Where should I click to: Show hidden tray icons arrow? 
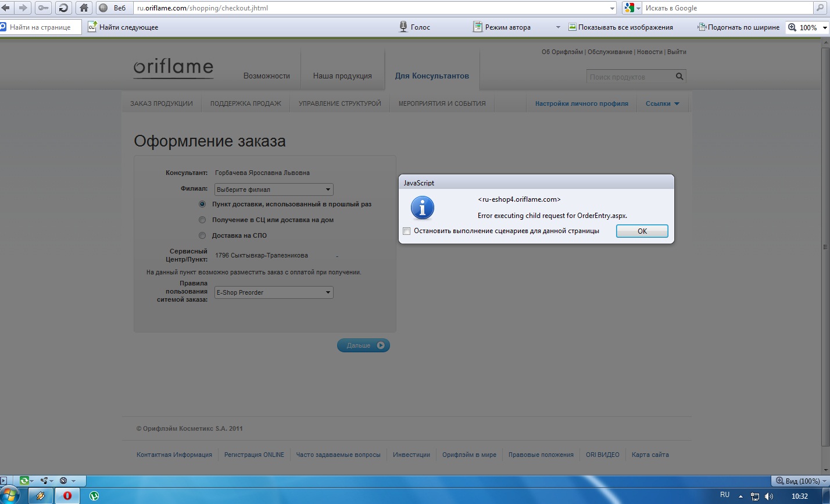click(x=740, y=496)
